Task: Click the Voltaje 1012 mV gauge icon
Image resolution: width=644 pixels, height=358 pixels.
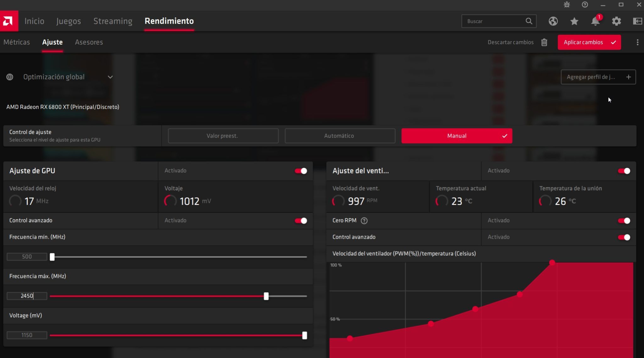Action: coord(170,201)
